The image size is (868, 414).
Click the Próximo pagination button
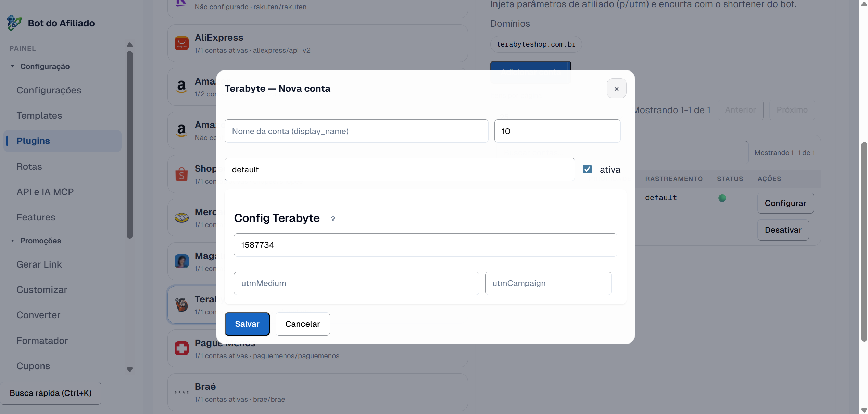tap(792, 110)
